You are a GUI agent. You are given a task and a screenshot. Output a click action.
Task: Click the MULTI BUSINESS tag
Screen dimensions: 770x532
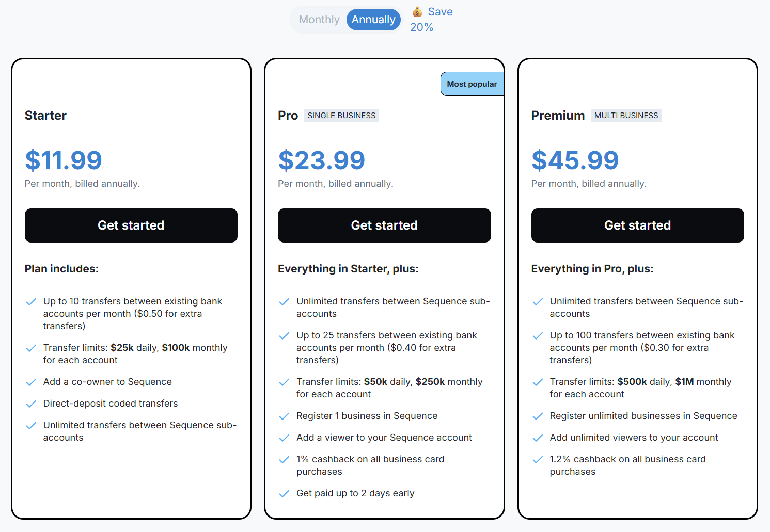click(626, 116)
